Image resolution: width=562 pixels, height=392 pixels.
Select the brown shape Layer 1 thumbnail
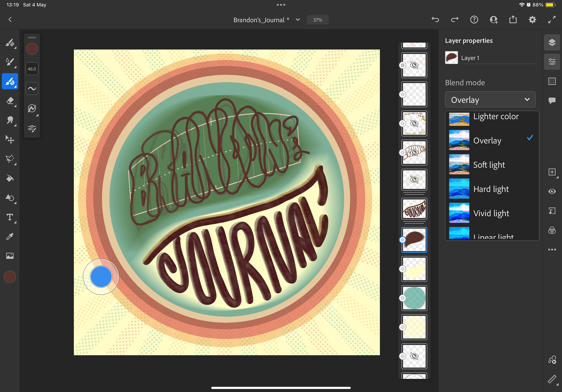(414, 240)
